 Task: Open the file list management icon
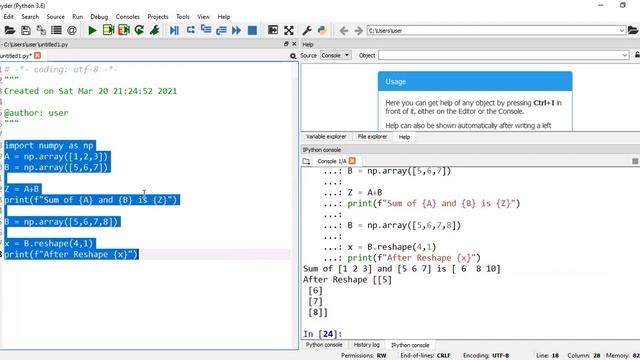56,30
